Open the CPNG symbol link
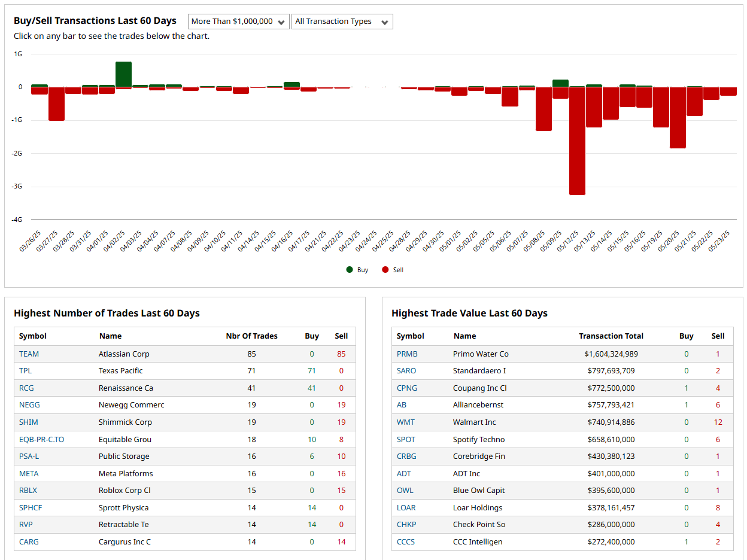This screenshot has width=747, height=560. (x=407, y=388)
